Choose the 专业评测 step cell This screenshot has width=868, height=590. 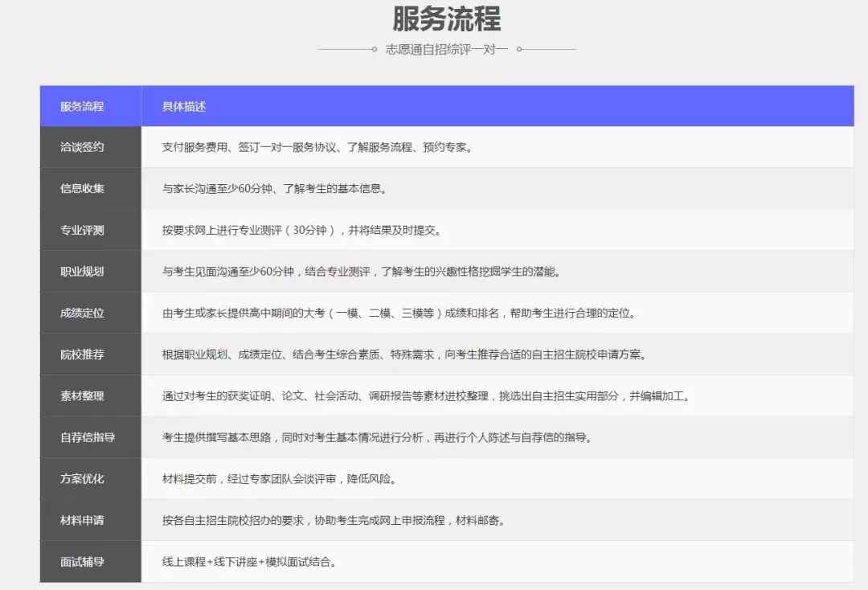(x=82, y=230)
